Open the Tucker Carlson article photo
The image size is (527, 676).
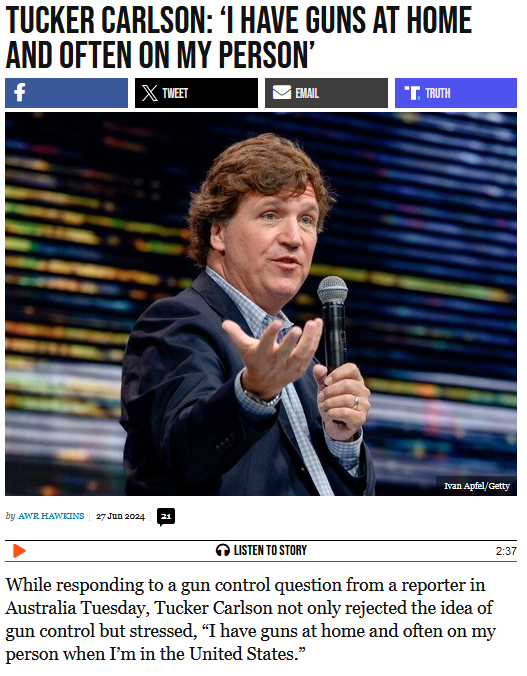tap(261, 304)
